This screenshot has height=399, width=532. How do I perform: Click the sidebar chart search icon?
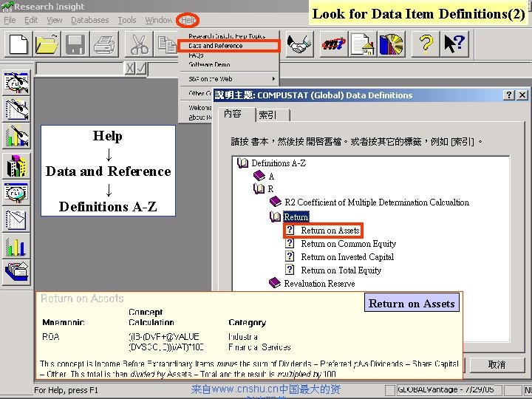point(16,136)
